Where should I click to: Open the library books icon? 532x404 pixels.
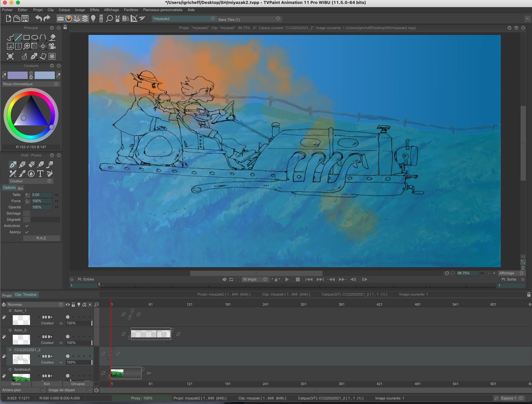point(126,19)
